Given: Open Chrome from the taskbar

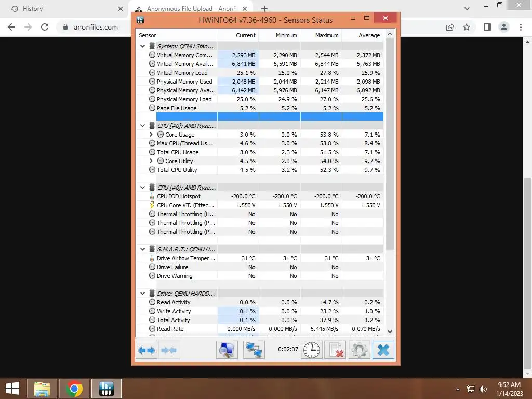Looking at the screenshot, I should 74,389.
